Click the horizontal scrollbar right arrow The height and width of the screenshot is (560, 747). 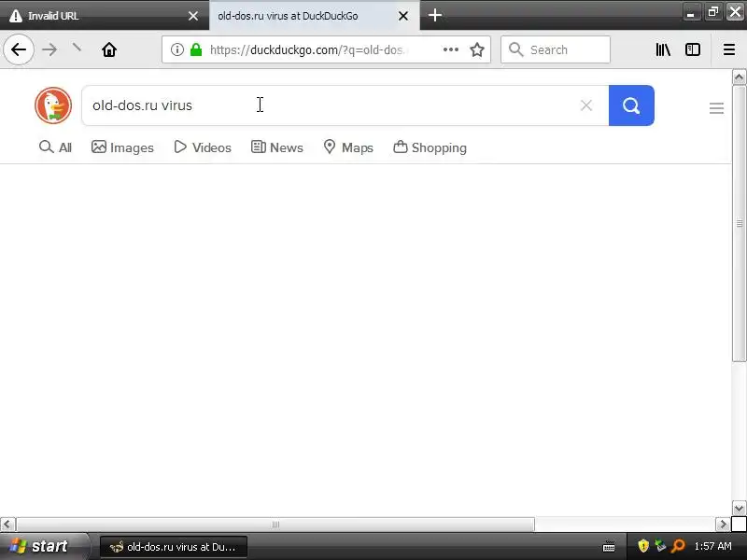pos(723,525)
